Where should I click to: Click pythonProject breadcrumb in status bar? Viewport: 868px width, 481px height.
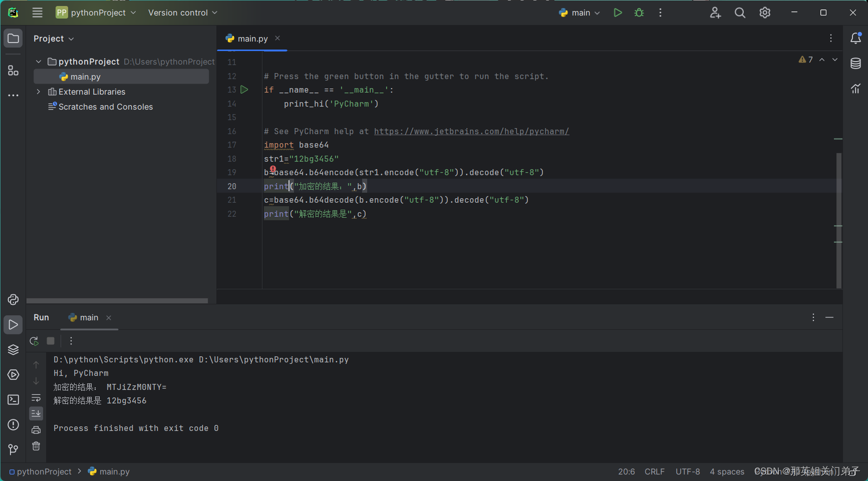click(40, 471)
